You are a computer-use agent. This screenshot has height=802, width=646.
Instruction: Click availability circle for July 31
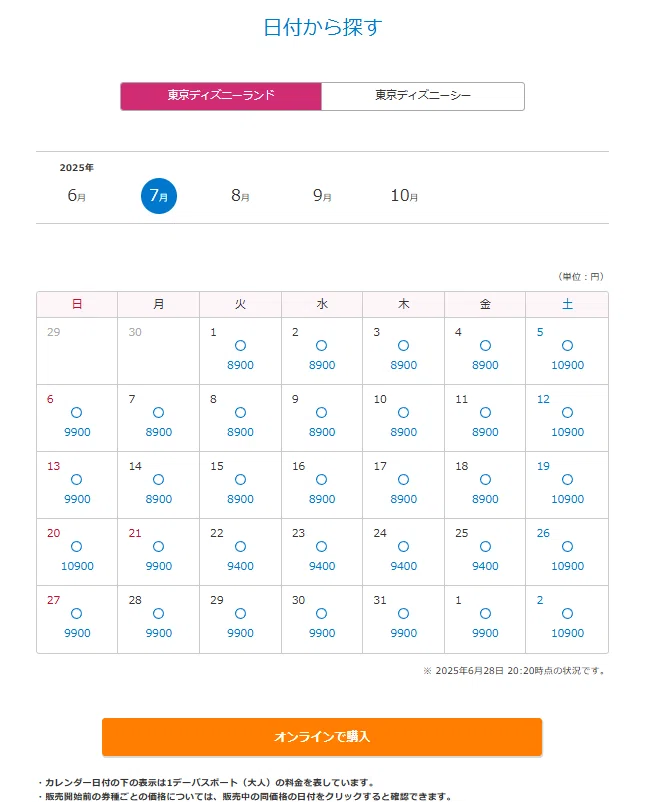pos(404,614)
